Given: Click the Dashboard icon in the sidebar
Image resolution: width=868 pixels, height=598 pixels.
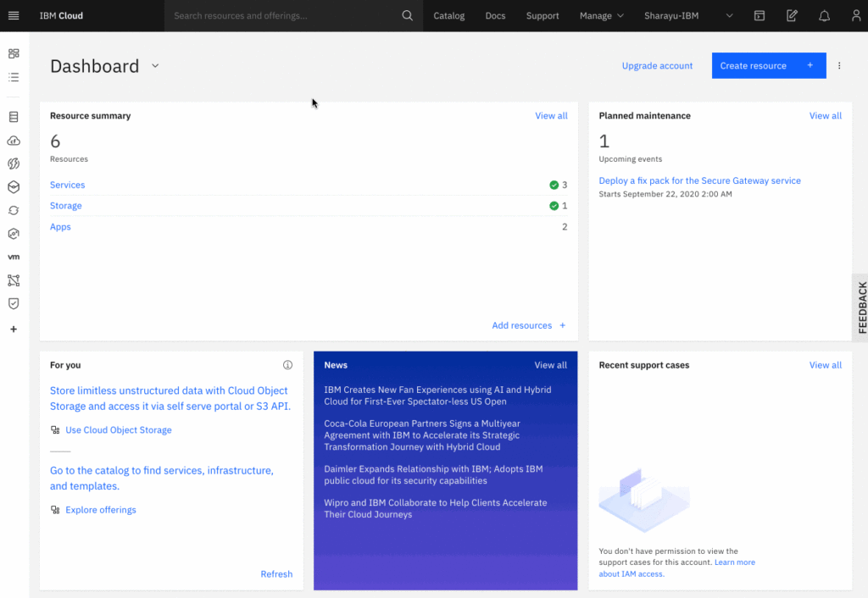Looking at the screenshot, I should [x=14, y=53].
